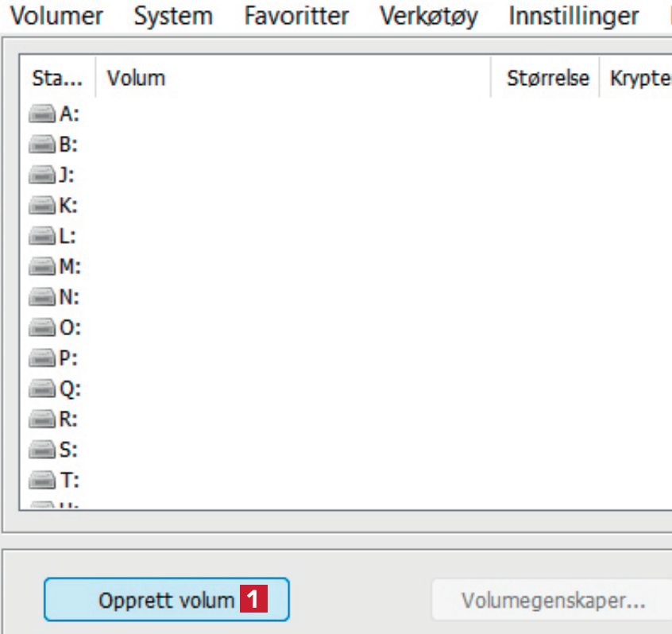Select the M: drive slot icon
672x634 pixels.
[44, 266]
